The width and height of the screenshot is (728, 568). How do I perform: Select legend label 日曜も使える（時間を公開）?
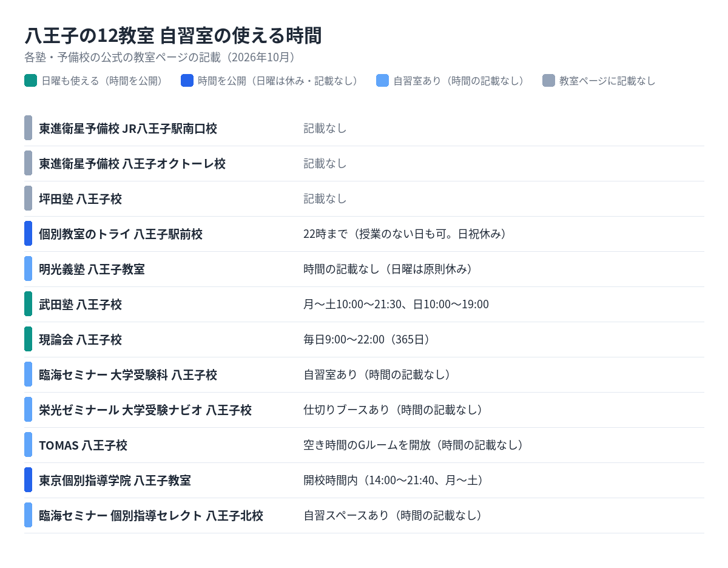pyautogui.click(x=104, y=81)
